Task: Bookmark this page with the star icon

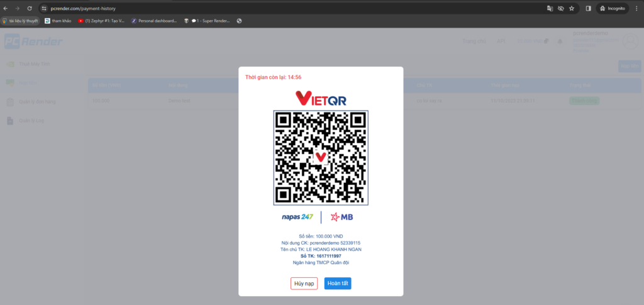Action: (572, 8)
